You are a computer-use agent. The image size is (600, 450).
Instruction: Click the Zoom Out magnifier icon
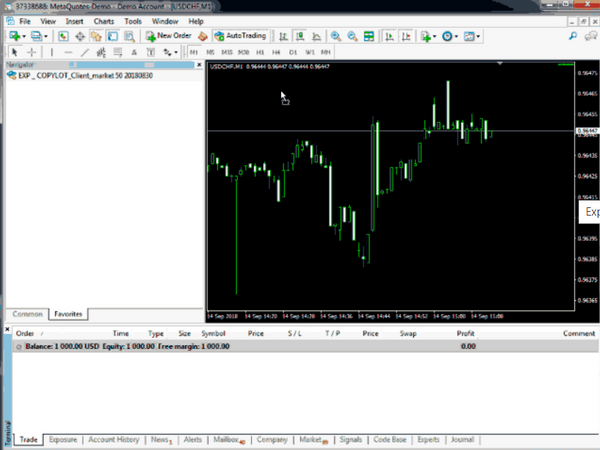pos(352,36)
